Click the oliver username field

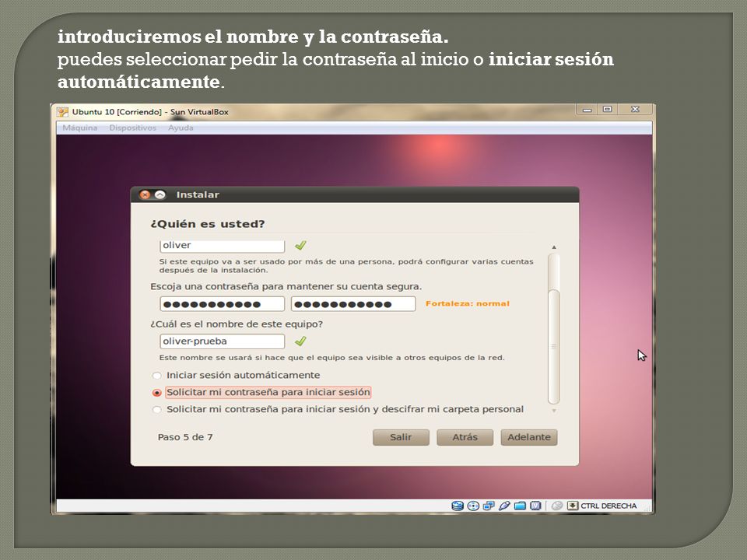click(x=222, y=245)
